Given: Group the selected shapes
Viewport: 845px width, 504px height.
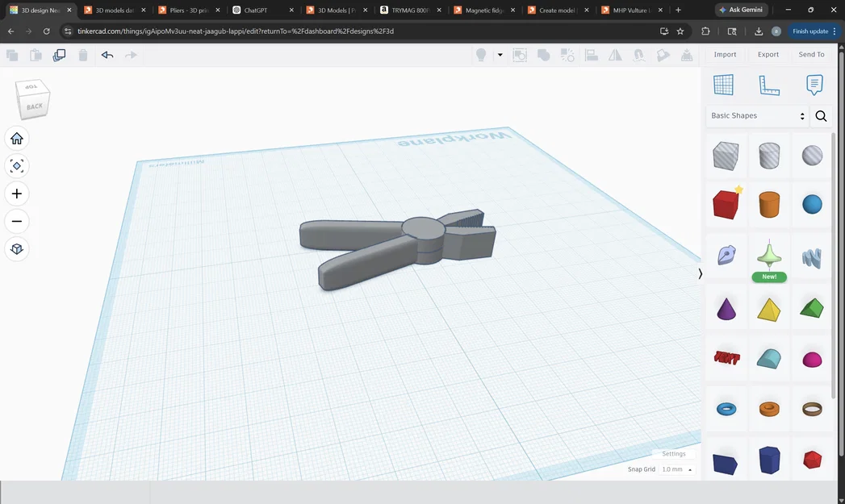Looking at the screenshot, I should point(544,54).
